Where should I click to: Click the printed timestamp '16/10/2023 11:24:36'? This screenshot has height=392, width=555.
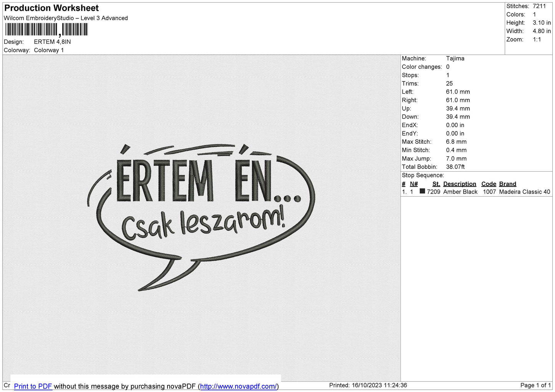[x=379, y=385]
